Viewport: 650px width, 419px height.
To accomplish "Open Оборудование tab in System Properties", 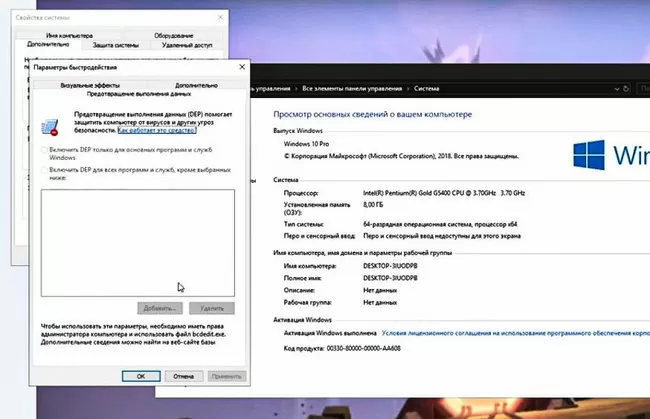I will 174,36.
